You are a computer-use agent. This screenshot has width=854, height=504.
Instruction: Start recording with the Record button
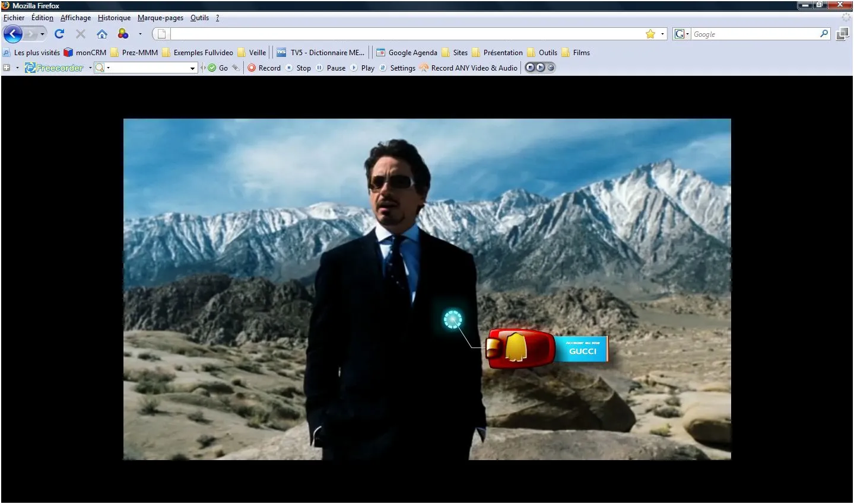click(x=264, y=68)
